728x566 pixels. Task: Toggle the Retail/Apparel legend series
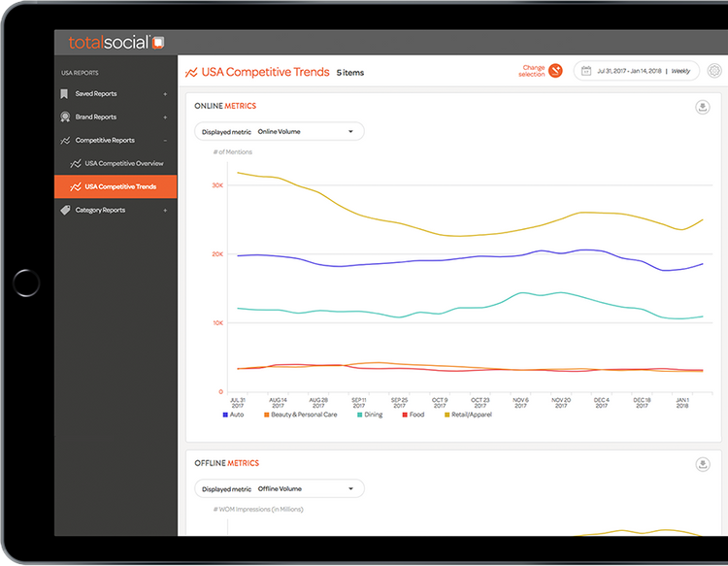[468, 415]
